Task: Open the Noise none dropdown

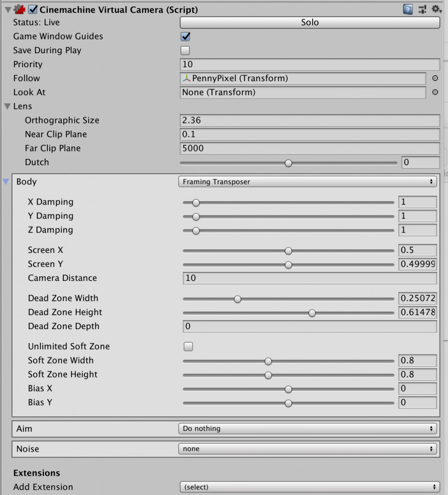Action: point(308,449)
